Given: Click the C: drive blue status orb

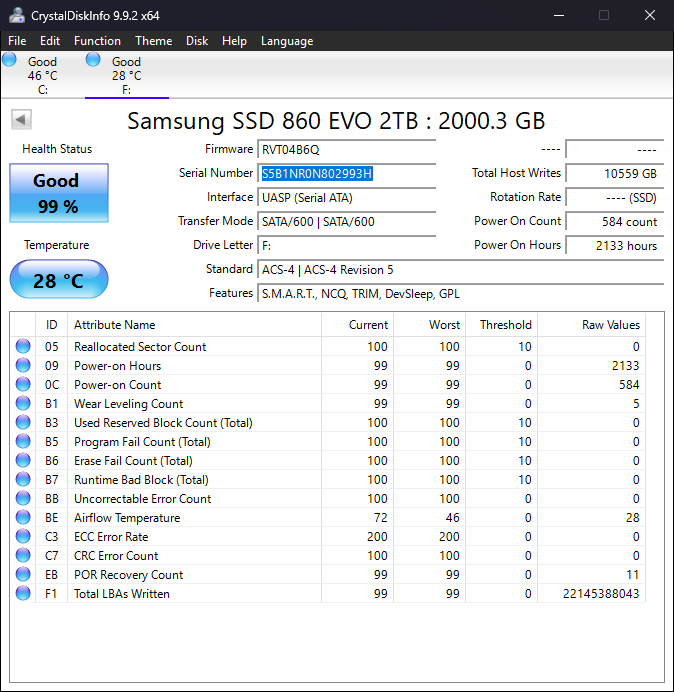Looking at the screenshot, I should (x=9, y=59).
